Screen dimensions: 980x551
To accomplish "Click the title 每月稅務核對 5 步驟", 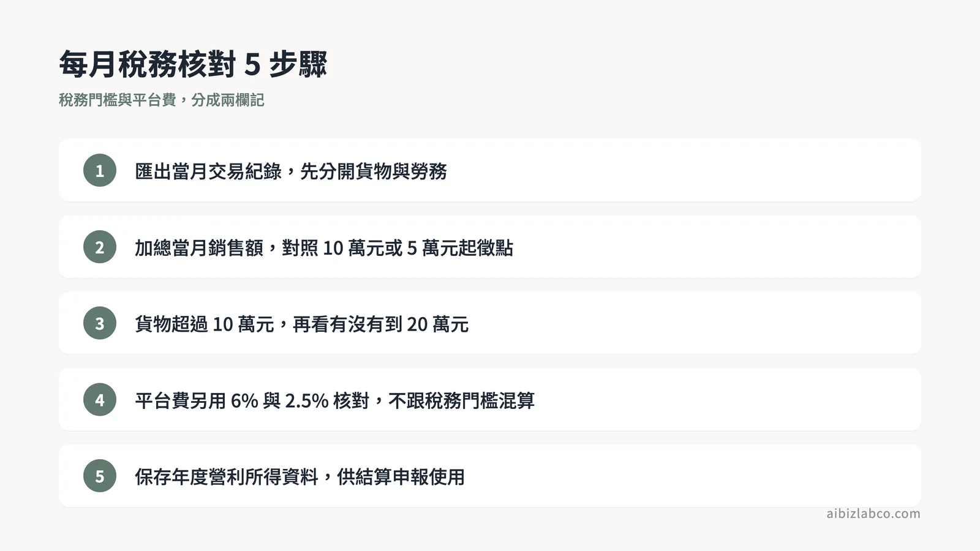I will pyautogui.click(x=193, y=64).
